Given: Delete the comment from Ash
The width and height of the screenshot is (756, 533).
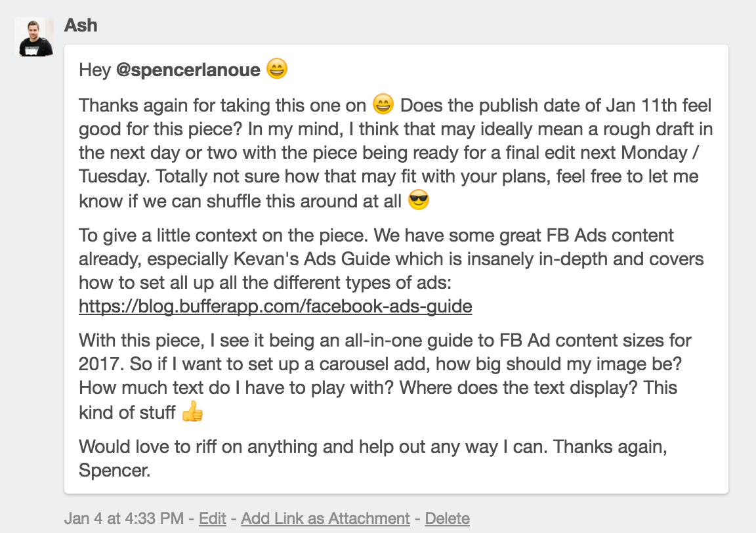Looking at the screenshot, I should 448,518.
